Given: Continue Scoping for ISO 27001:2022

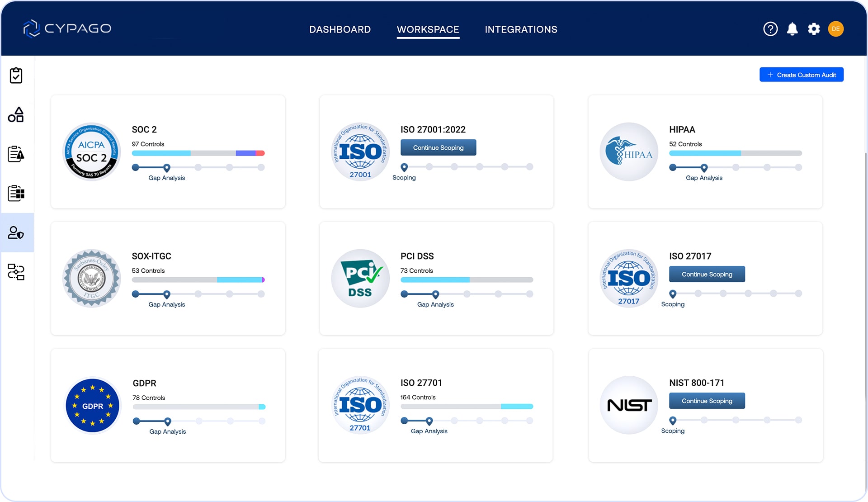Looking at the screenshot, I should (438, 147).
